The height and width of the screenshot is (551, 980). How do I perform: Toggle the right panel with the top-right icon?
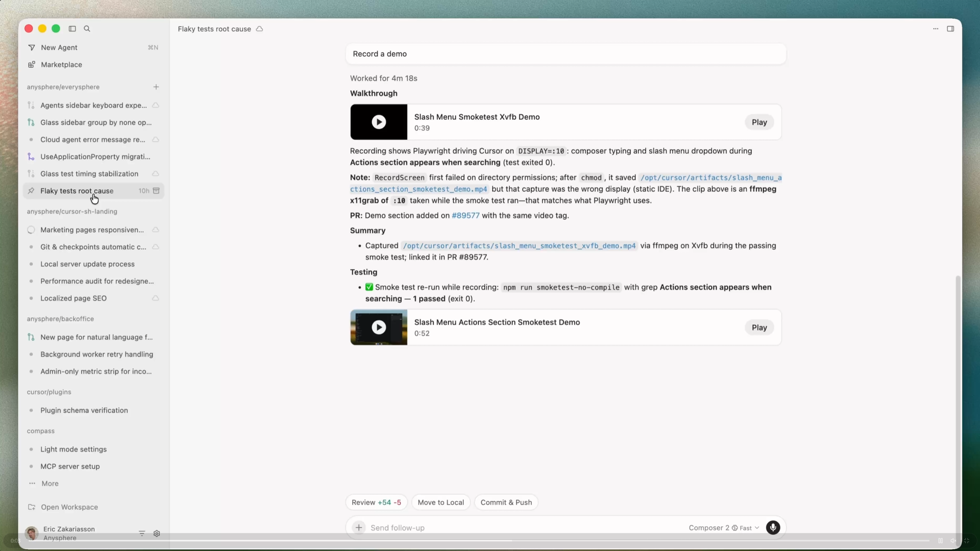(x=950, y=28)
